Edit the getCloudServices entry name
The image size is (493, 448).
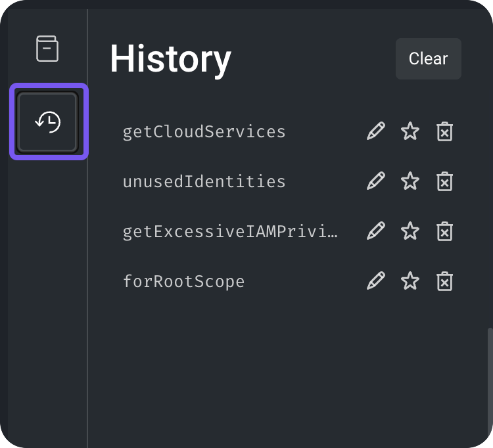(x=375, y=131)
